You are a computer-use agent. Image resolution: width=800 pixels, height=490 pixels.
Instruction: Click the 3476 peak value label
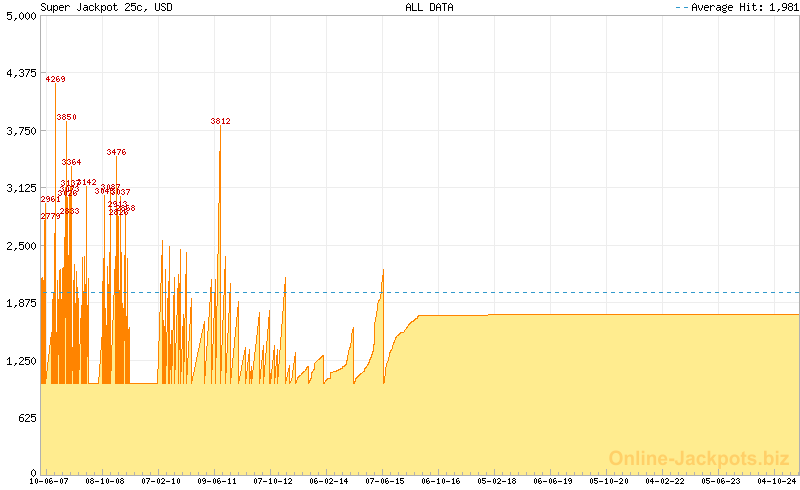pos(116,152)
